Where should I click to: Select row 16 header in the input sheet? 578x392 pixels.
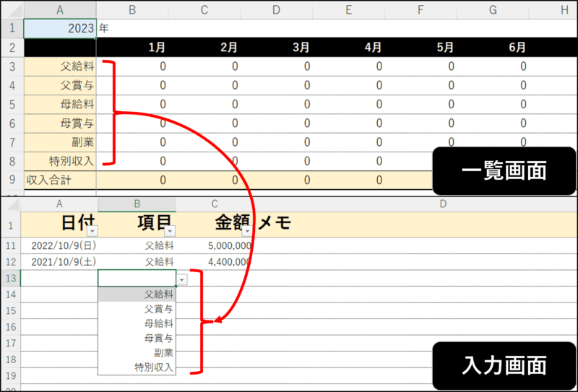(x=11, y=327)
